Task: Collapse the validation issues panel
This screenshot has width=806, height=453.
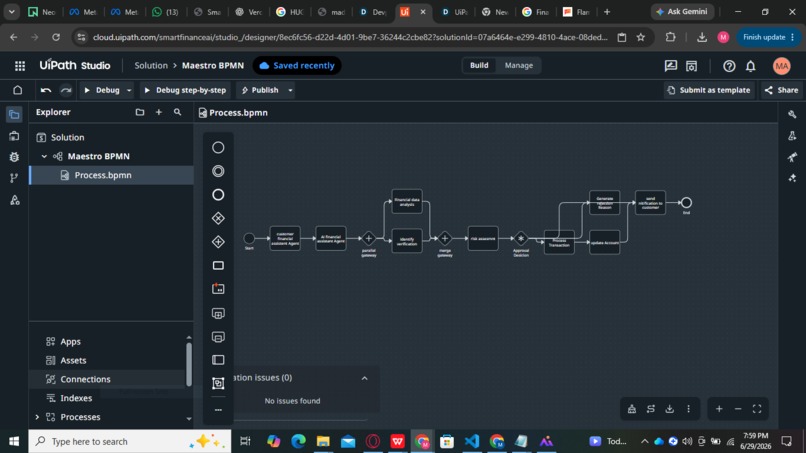Action: pyautogui.click(x=364, y=378)
